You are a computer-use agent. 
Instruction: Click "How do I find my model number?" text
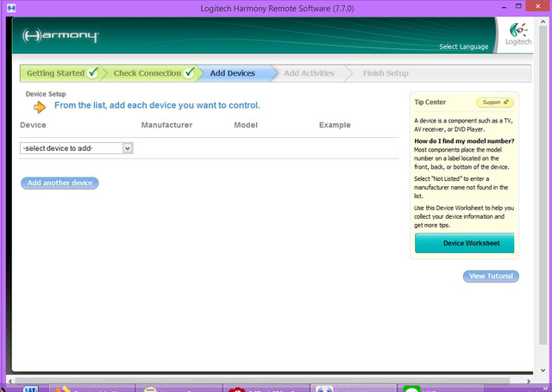tap(464, 141)
